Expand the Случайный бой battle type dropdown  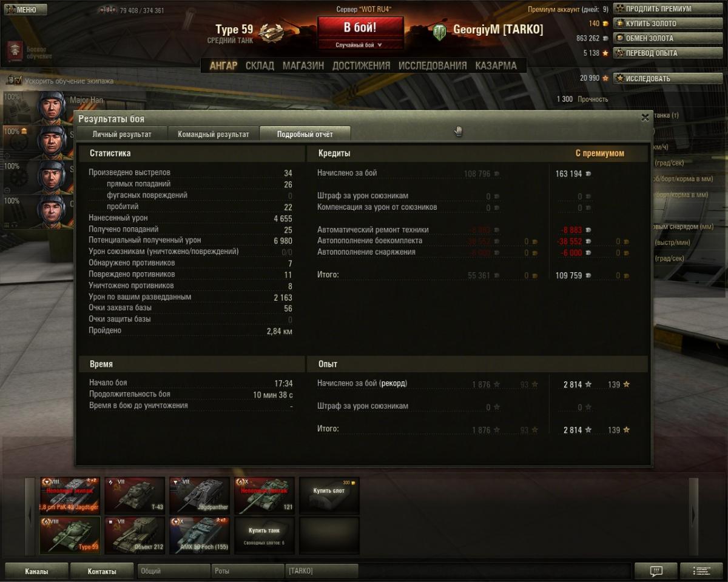point(360,45)
